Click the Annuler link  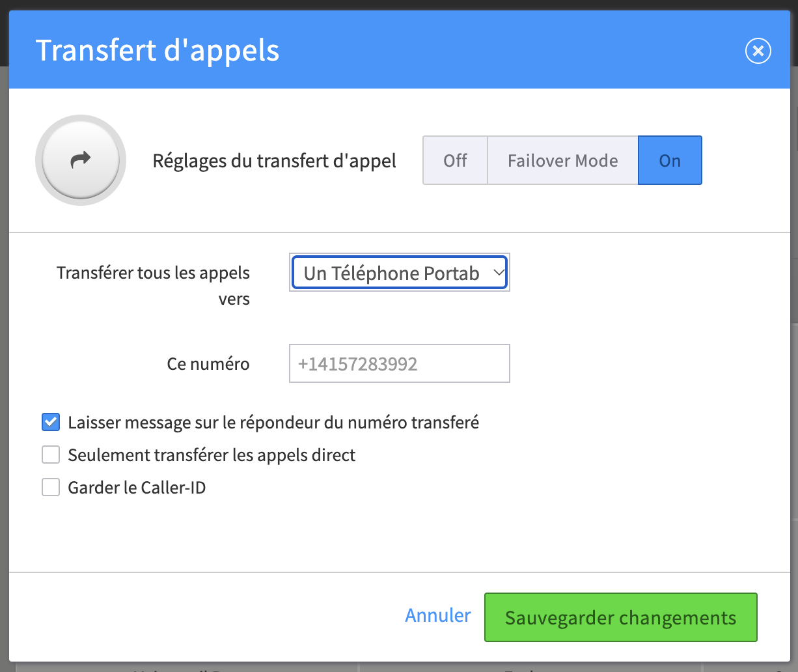point(438,615)
